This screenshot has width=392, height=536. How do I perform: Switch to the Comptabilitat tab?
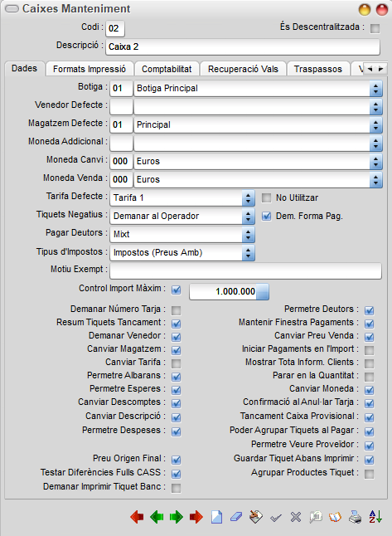(x=167, y=69)
